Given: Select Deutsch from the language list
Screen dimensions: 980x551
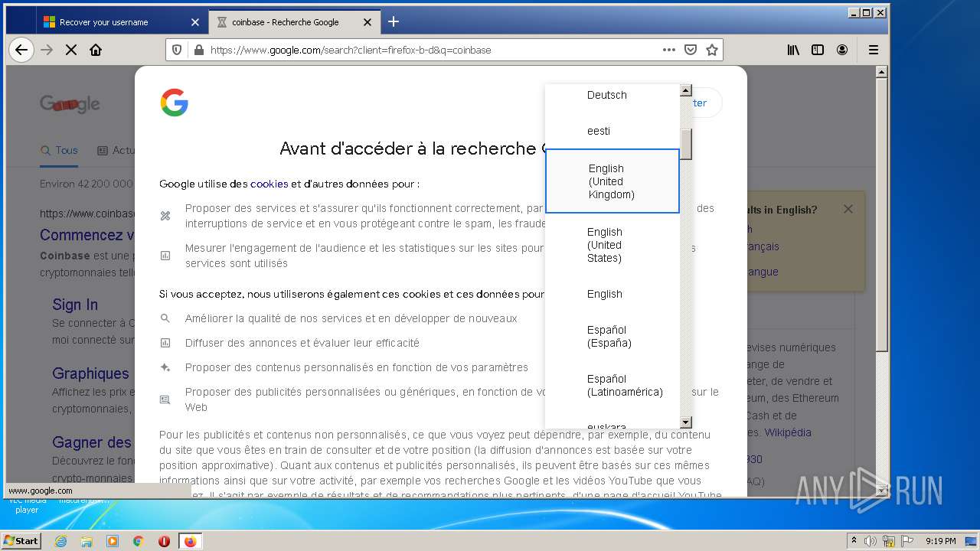Looking at the screenshot, I should pyautogui.click(x=612, y=95).
